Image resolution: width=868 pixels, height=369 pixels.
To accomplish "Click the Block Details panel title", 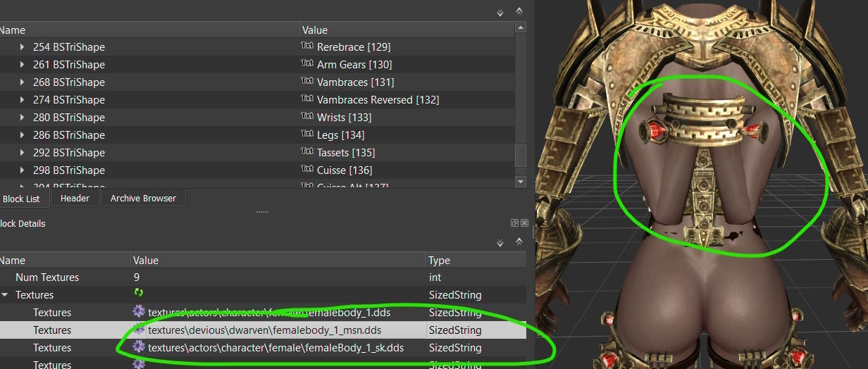I will click(23, 223).
